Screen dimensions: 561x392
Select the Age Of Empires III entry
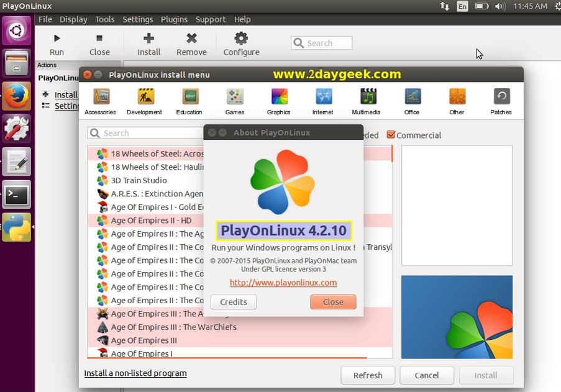tap(240, 340)
